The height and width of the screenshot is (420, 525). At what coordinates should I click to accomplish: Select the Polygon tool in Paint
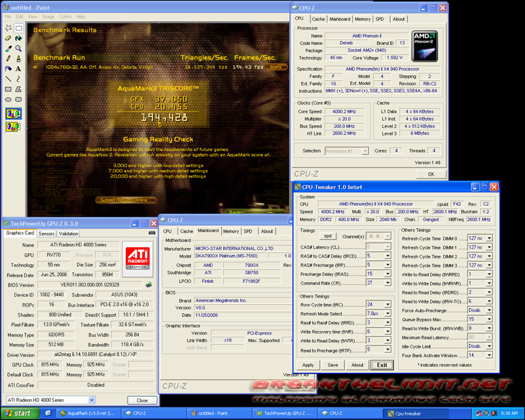pos(18,89)
